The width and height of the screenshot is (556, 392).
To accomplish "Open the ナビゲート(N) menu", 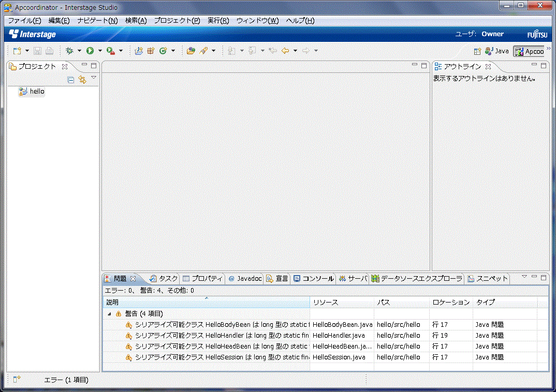I will [x=97, y=21].
